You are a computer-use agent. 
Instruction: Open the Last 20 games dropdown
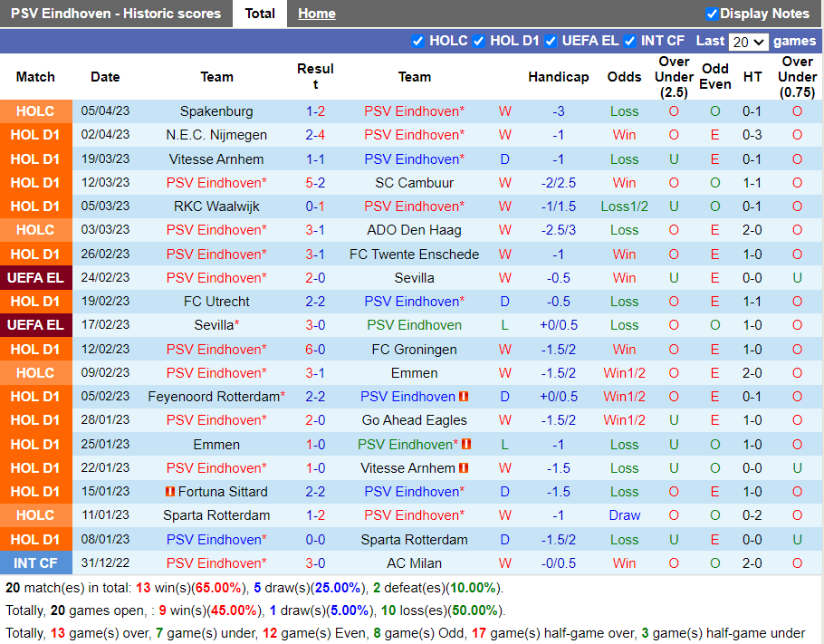tap(748, 42)
